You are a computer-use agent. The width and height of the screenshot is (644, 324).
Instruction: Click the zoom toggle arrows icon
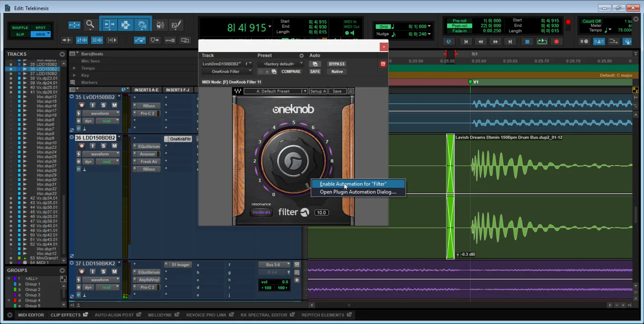point(74,25)
